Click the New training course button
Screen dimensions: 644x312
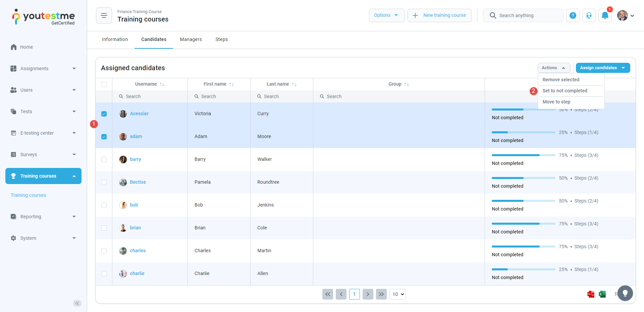coord(439,15)
